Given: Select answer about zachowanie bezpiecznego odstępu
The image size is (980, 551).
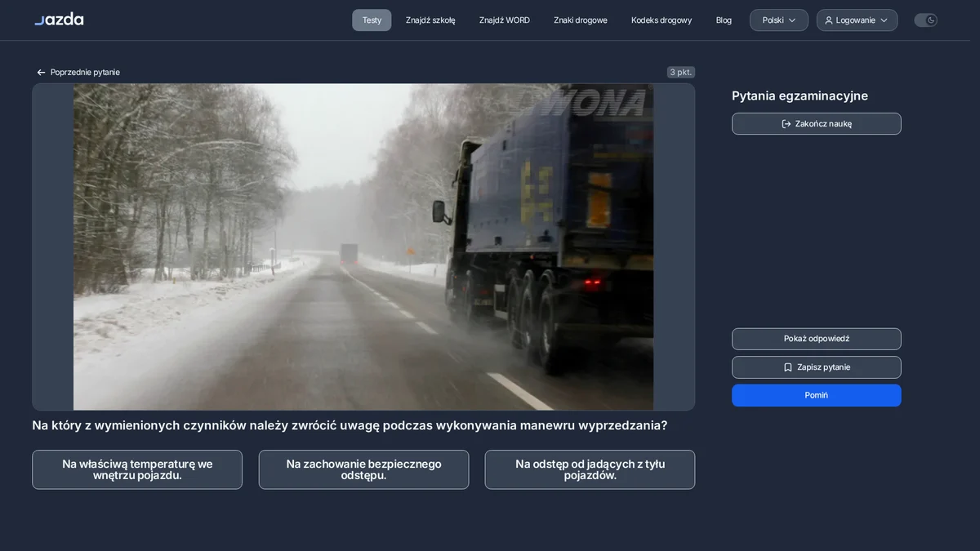Looking at the screenshot, I should (x=363, y=469).
